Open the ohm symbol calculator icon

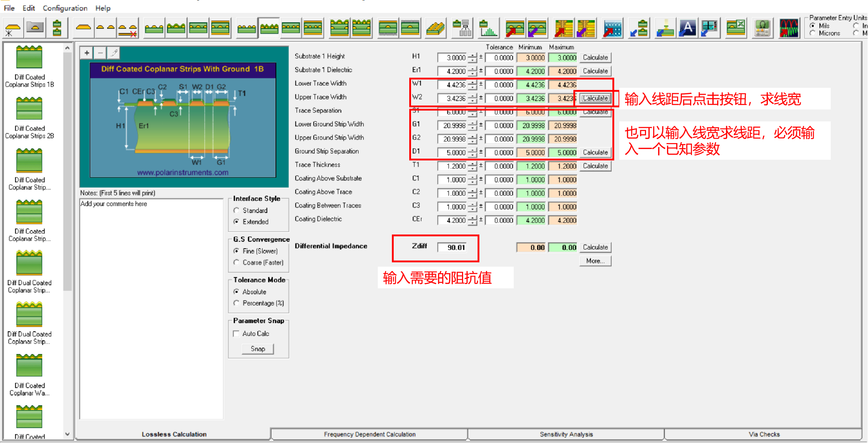[762, 28]
